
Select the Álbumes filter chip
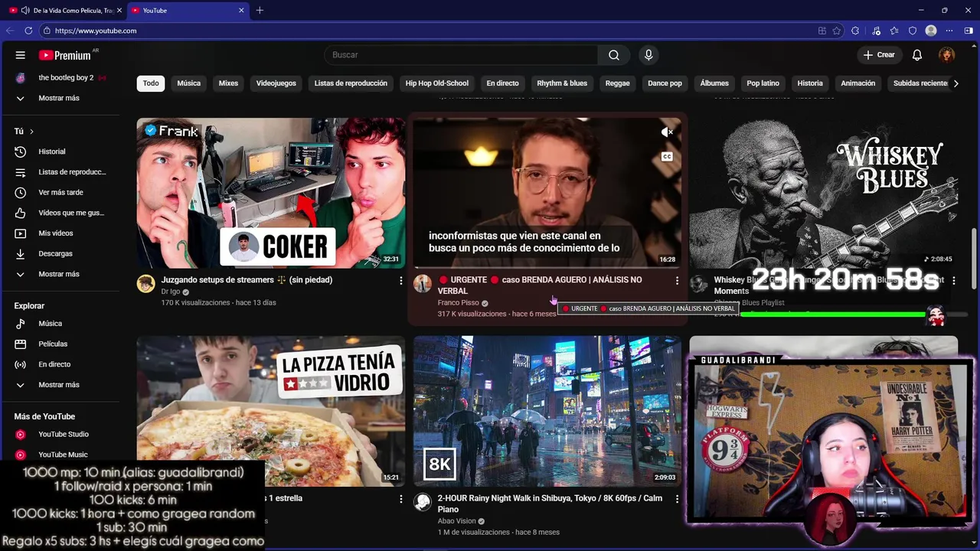pyautogui.click(x=714, y=83)
